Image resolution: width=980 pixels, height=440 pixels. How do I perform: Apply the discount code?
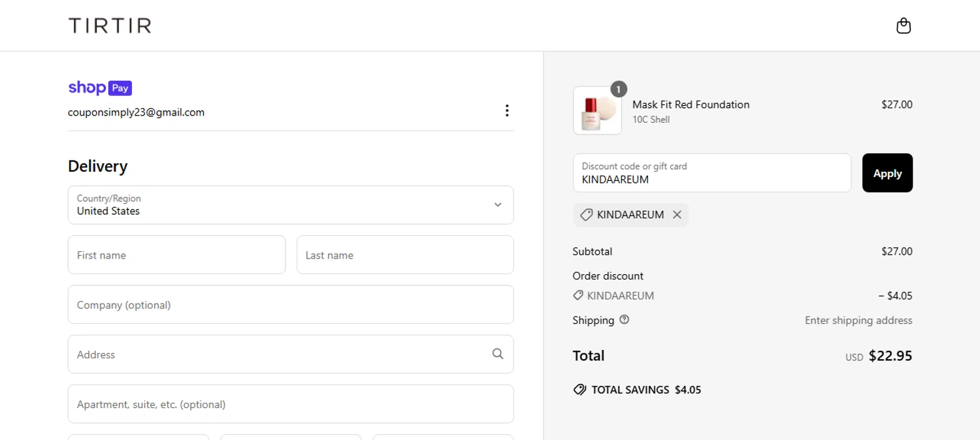pos(887,173)
